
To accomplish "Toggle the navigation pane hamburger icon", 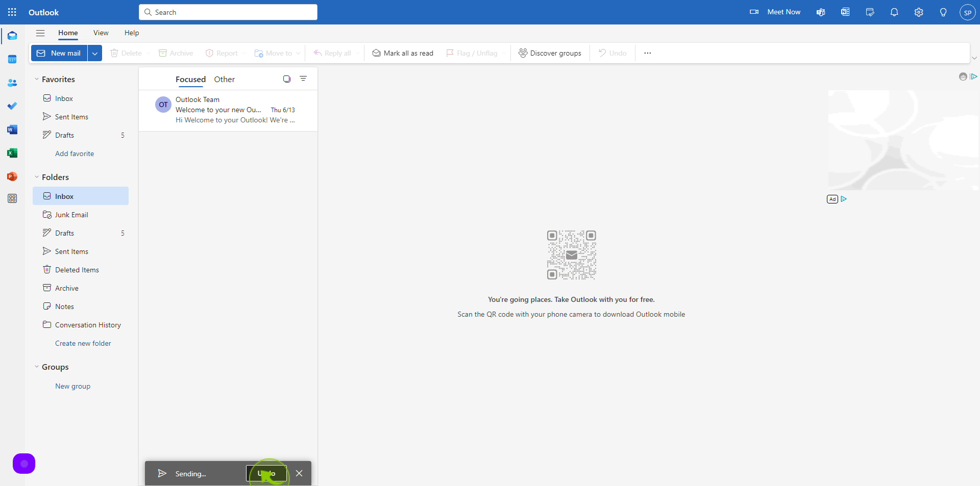I will (40, 33).
